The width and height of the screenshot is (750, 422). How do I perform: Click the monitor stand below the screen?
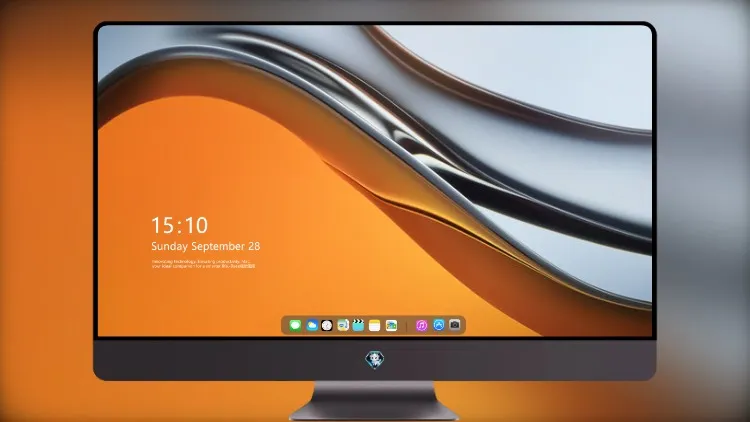[374, 400]
